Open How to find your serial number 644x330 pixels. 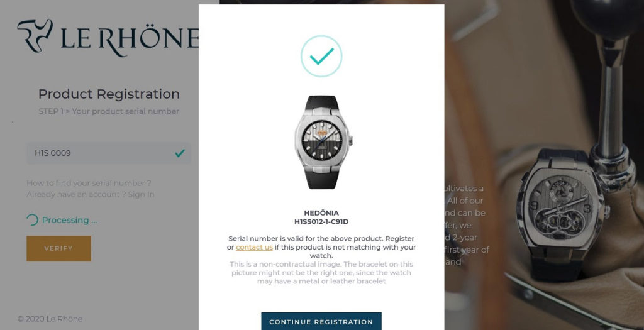pyautogui.click(x=89, y=183)
